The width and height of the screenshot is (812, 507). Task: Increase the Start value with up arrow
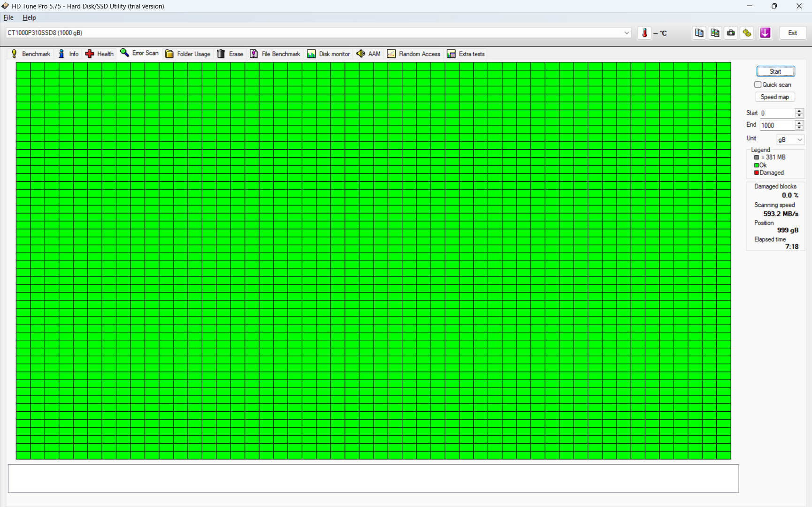[x=799, y=111]
